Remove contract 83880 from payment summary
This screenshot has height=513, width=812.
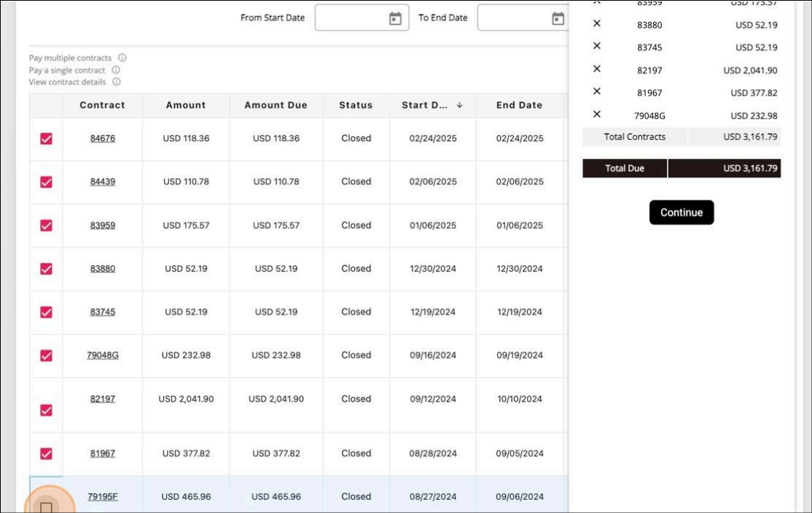pyautogui.click(x=597, y=24)
